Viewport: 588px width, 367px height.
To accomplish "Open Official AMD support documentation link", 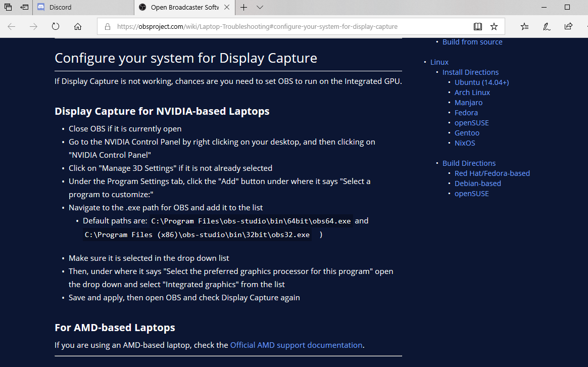I will (x=296, y=345).
